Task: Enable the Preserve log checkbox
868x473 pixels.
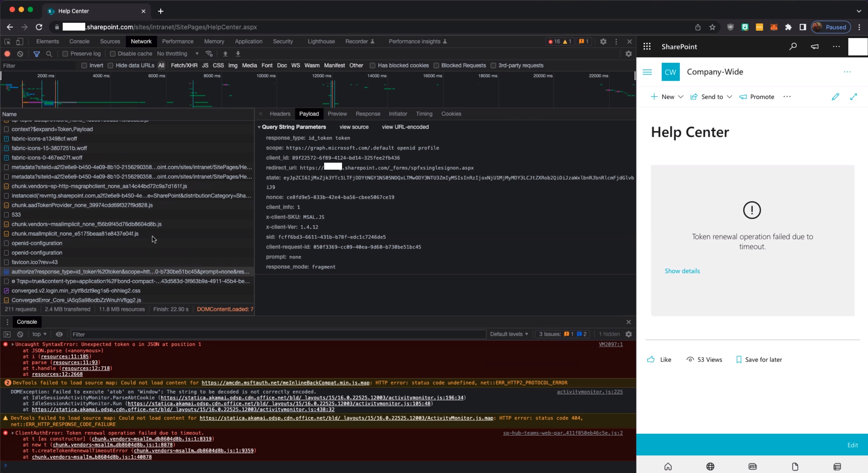Action: [x=65, y=54]
